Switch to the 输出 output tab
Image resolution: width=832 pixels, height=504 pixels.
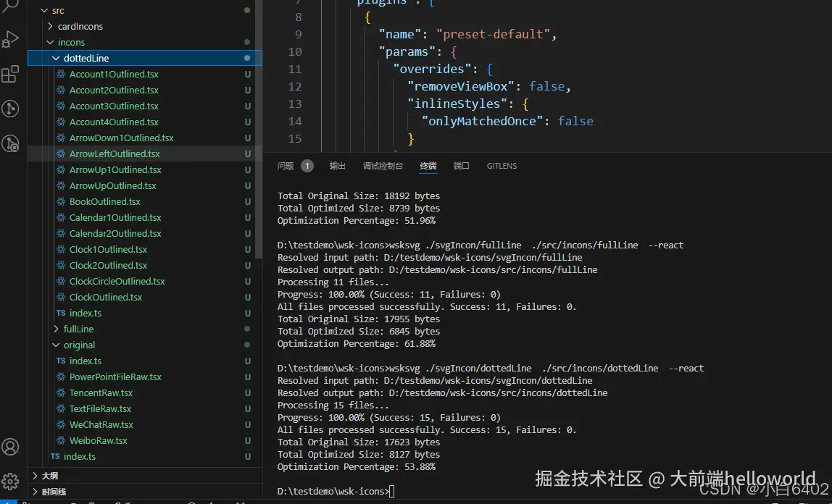tap(338, 166)
